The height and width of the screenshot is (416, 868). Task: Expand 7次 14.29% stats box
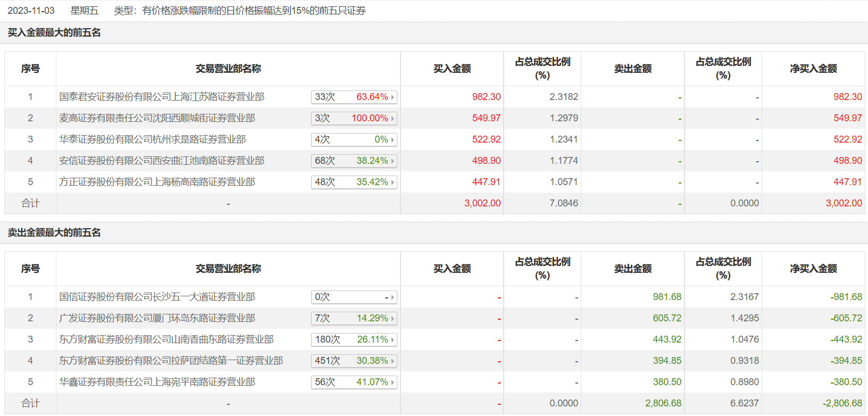coord(354,318)
